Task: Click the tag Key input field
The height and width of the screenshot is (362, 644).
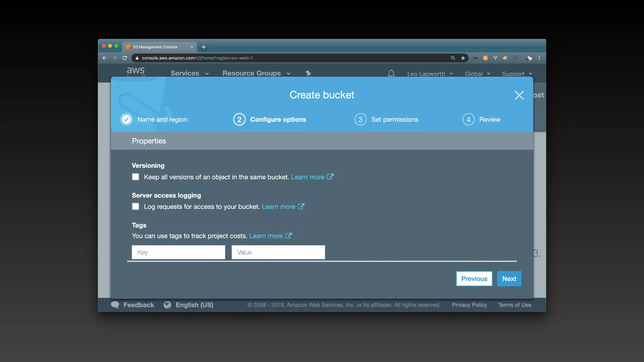Action: pos(178,252)
